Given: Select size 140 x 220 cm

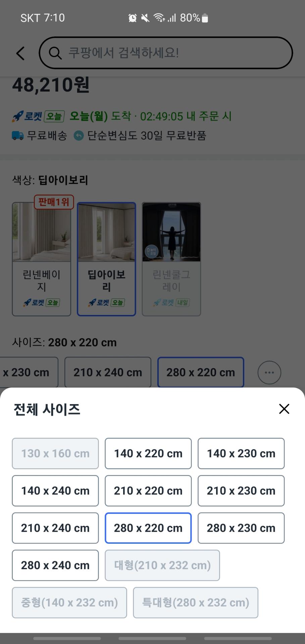Looking at the screenshot, I should [x=148, y=453].
